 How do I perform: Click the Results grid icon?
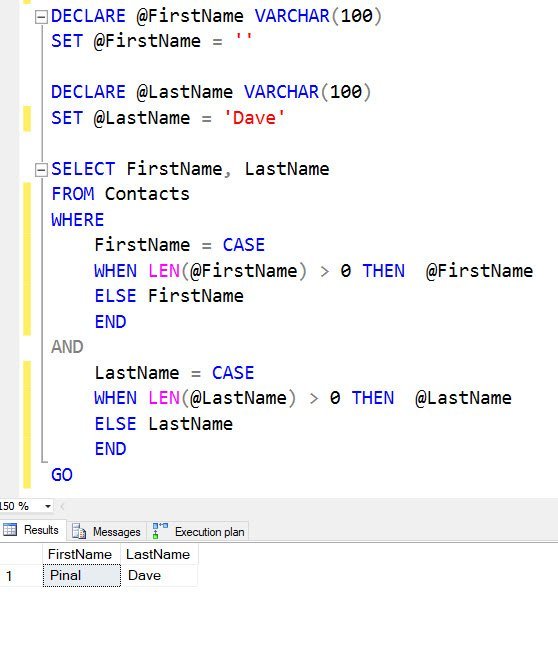pyautogui.click(x=10, y=529)
